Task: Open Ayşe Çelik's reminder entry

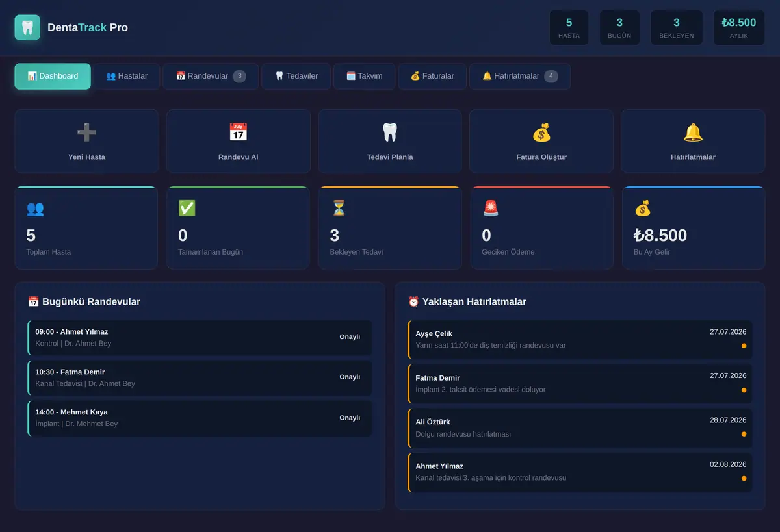Action: click(x=580, y=339)
